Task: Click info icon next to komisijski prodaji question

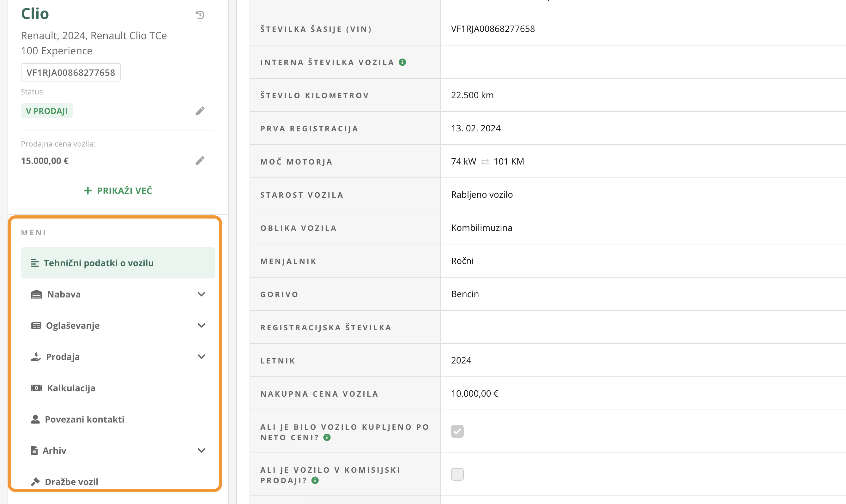Action: pyautogui.click(x=315, y=480)
